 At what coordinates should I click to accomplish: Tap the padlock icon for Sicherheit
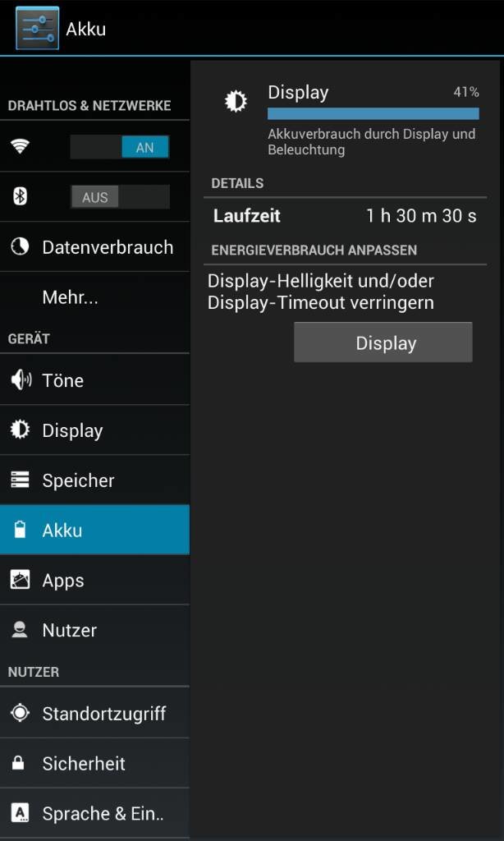click(18, 763)
